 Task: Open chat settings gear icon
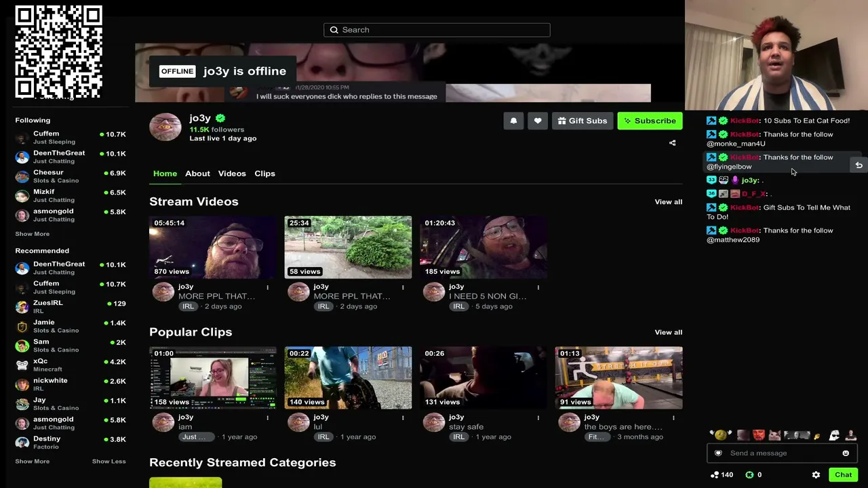click(816, 474)
